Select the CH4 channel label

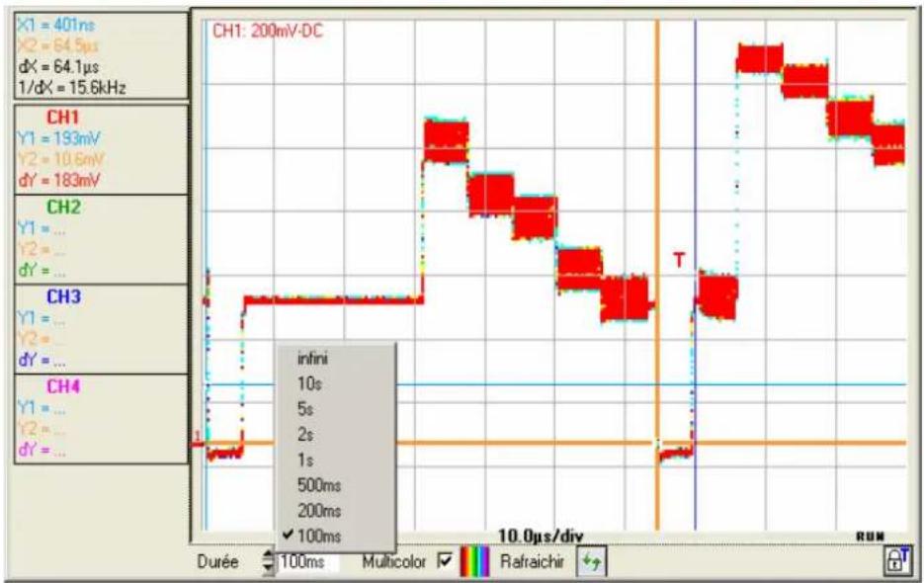tap(63, 386)
